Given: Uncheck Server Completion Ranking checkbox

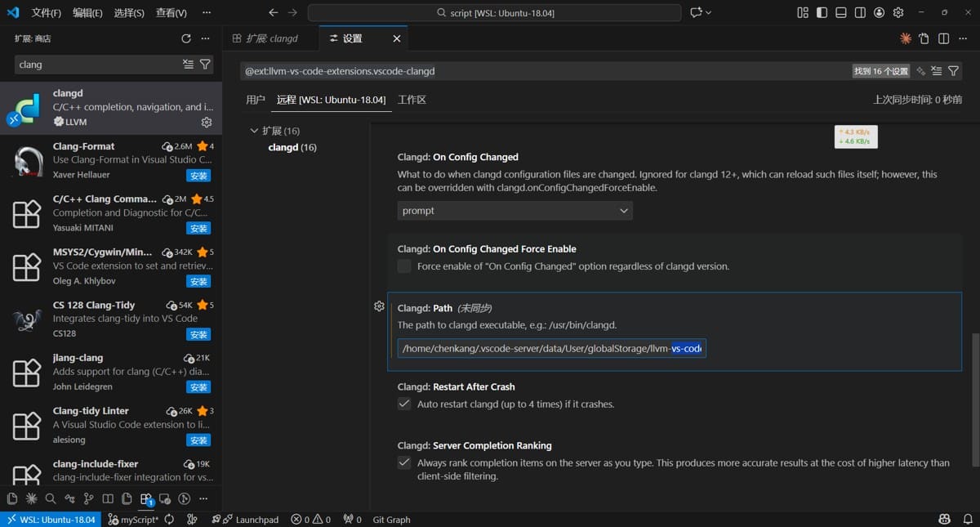Looking at the screenshot, I should coord(404,462).
